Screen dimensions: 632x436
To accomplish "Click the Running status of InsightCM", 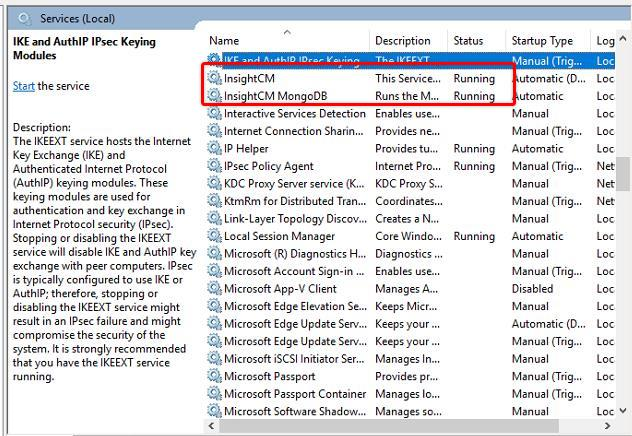I will 474,78.
